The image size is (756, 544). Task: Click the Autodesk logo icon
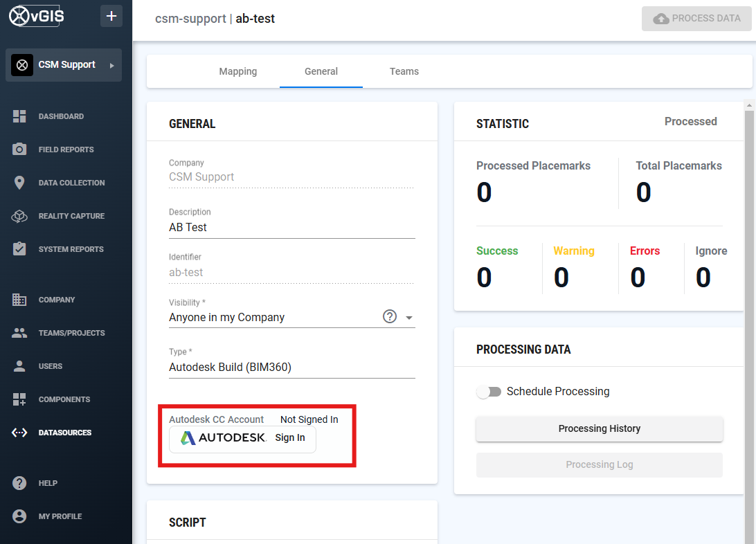188,438
